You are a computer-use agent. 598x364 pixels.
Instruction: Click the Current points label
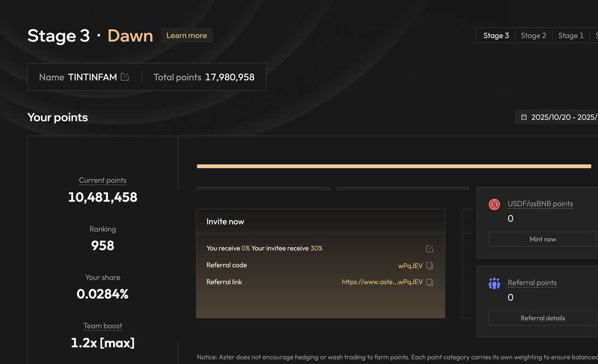click(x=103, y=180)
